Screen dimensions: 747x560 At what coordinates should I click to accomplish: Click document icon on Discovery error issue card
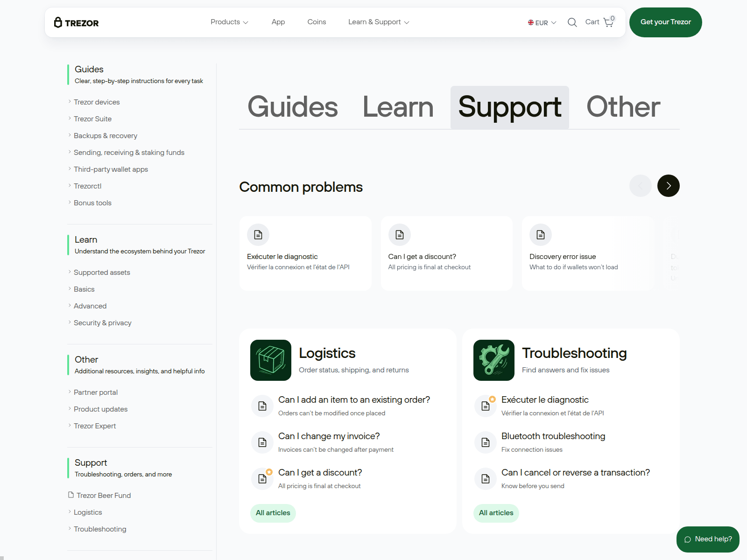pyautogui.click(x=541, y=235)
